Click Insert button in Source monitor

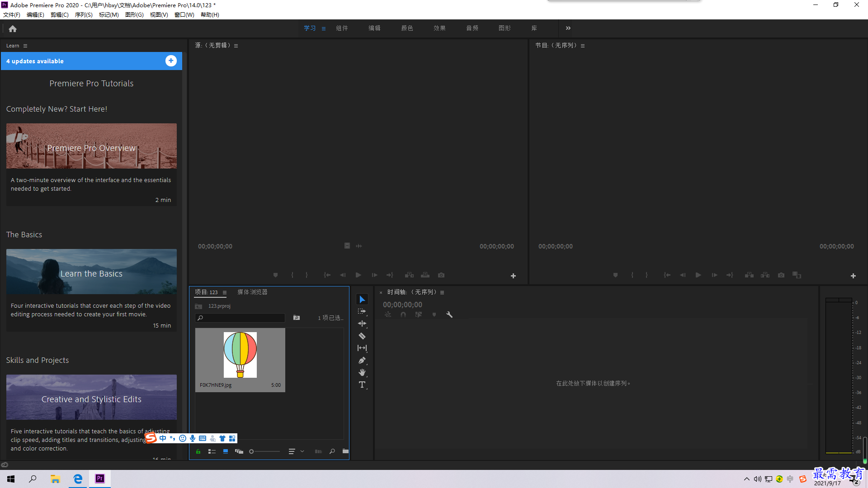[410, 275]
